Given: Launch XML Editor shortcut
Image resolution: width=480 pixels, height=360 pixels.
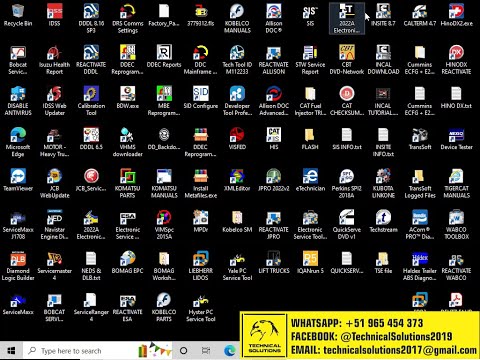Looking at the screenshot, I should tap(237, 180).
